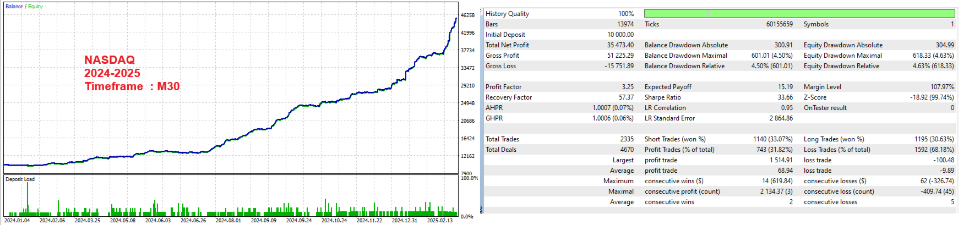
Task: Select the "Balance Drawdown Absolute" label
Action: pyautogui.click(x=686, y=45)
